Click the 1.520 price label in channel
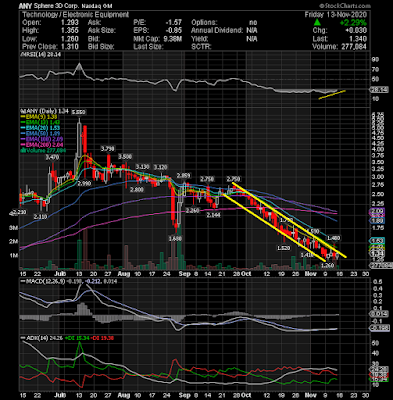 (x=284, y=248)
